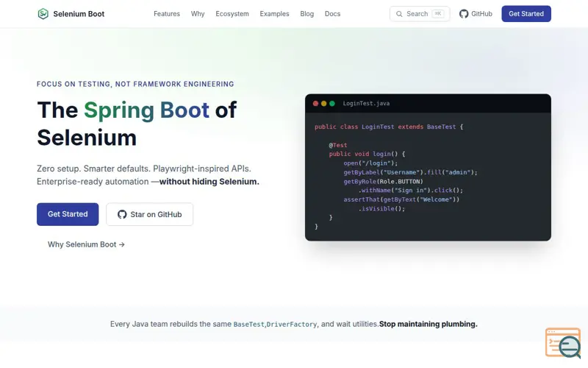Click the BaseTest code word in the banner
This screenshot has width=588, height=368.
click(249, 325)
